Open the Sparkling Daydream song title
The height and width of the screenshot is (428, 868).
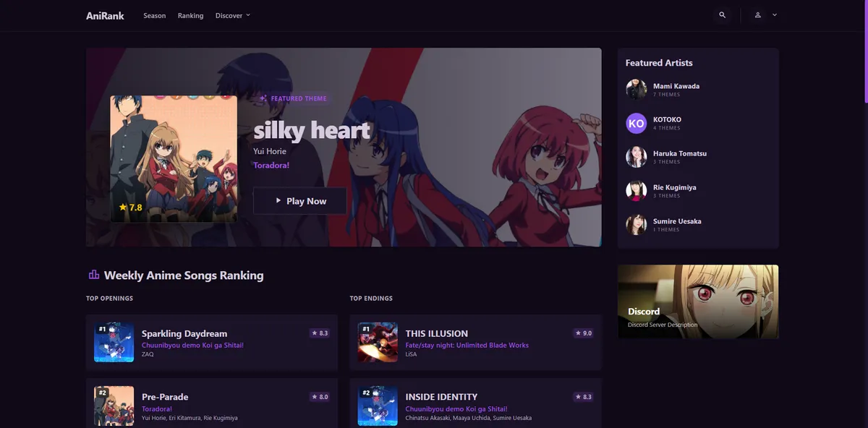(184, 333)
